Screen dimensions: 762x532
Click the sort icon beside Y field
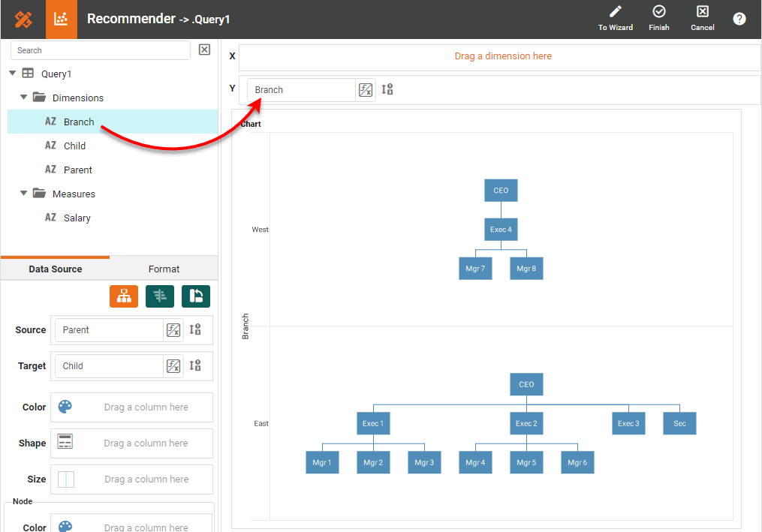(x=387, y=90)
